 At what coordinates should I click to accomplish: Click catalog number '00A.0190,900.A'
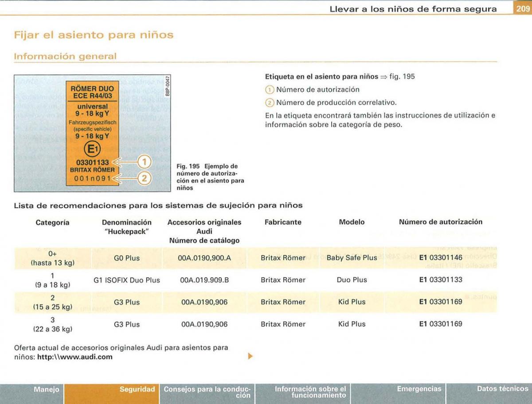pyautogui.click(x=204, y=258)
